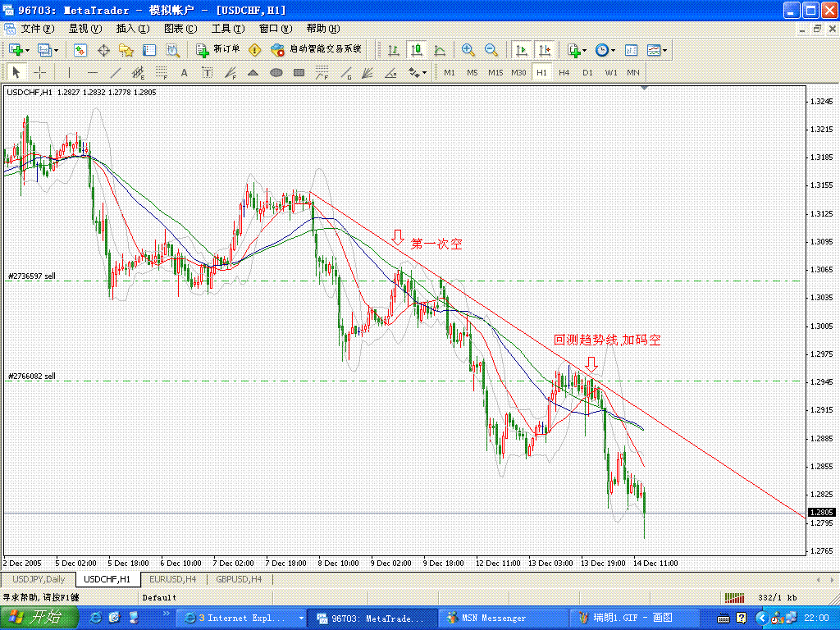This screenshot has width=840, height=630.
Task: Switch timeframe to M5
Action: [472, 72]
